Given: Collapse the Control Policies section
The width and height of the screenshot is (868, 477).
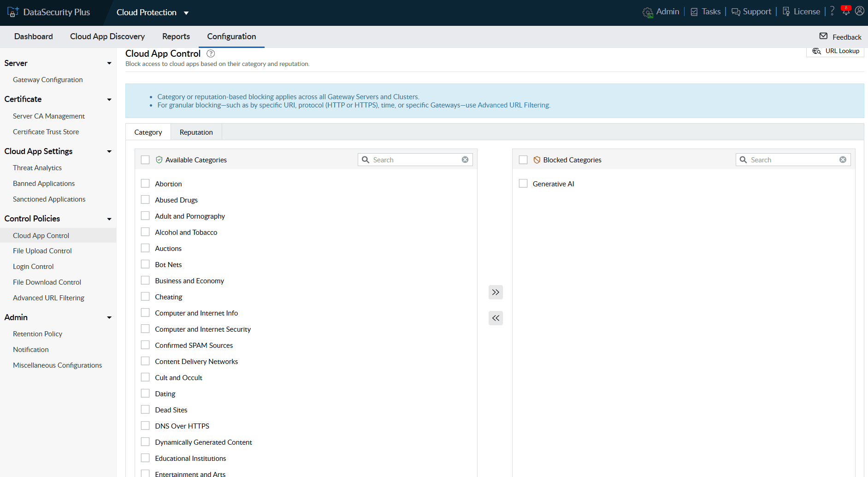Looking at the screenshot, I should pyautogui.click(x=109, y=219).
